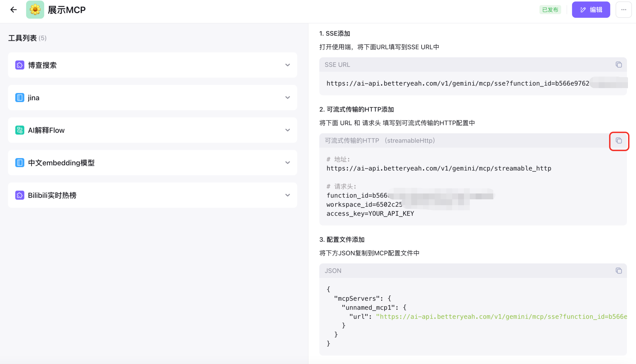The image size is (636, 364).
Task: Click the jina tool icon
Action: (20, 98)
